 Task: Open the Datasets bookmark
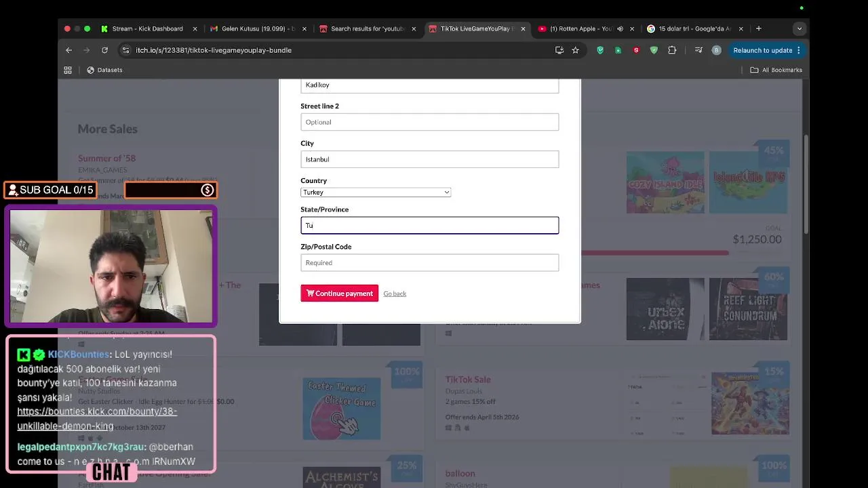tap(104, 70)
